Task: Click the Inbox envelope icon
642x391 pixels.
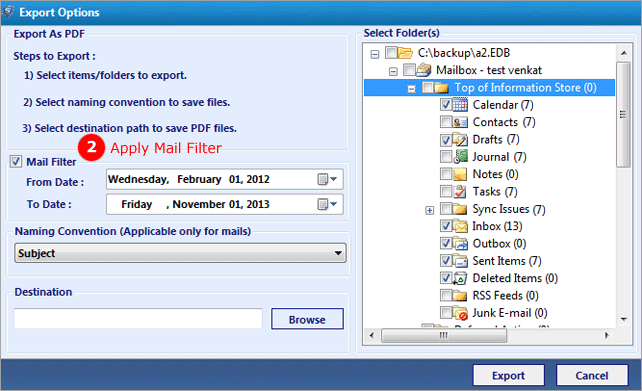Action: [x=460, y=226]
